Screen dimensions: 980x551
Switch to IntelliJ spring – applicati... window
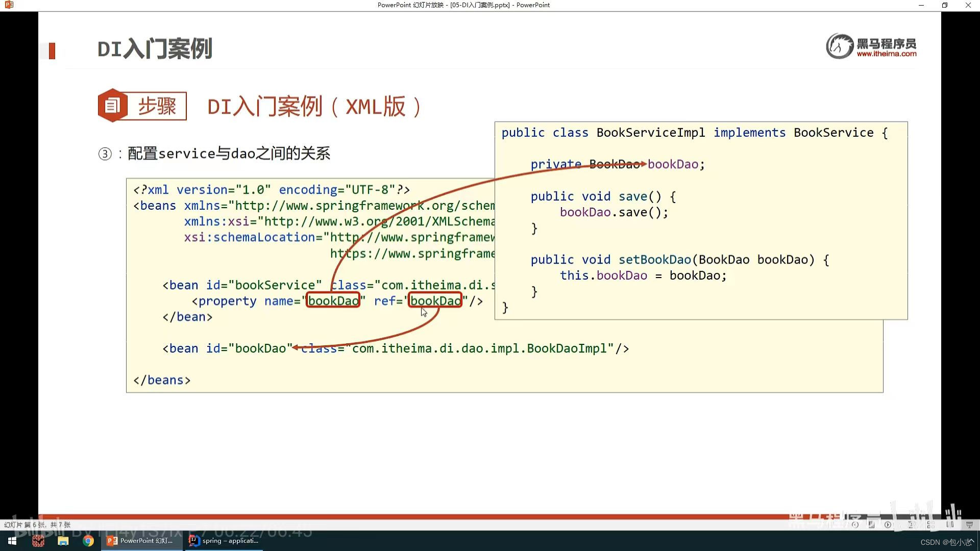click(x=224, y=541)
